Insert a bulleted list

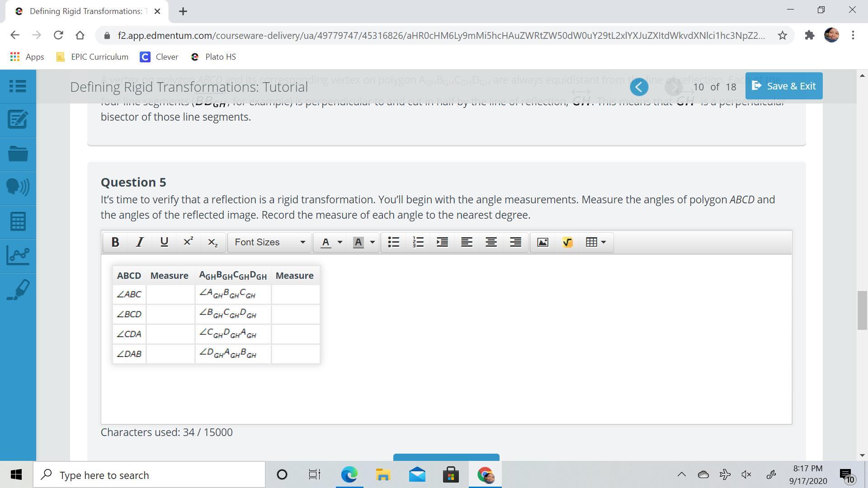click(394, 242)
